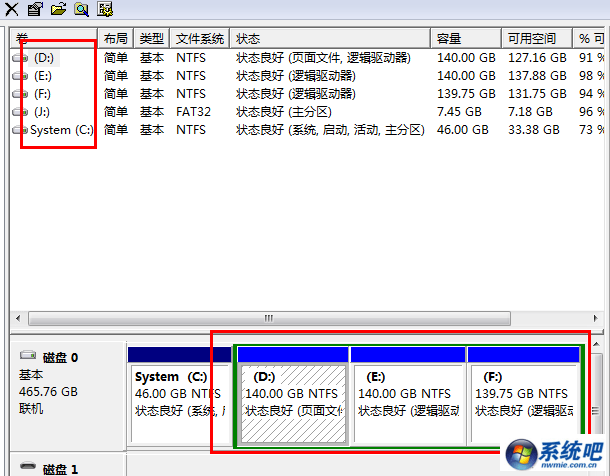Click the settings view toolbar icon
The height and width of the screenshot is (476, 610).
[105, 9]
